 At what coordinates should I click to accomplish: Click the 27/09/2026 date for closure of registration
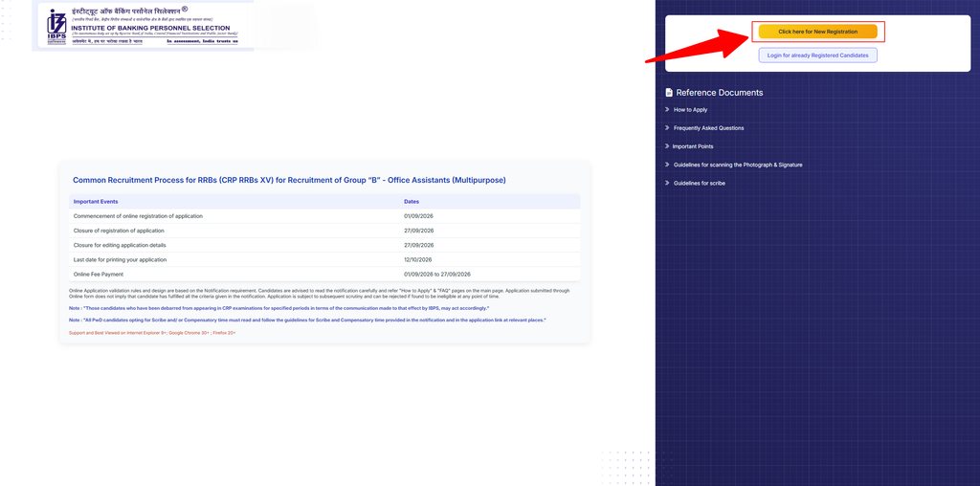(419, 231)
